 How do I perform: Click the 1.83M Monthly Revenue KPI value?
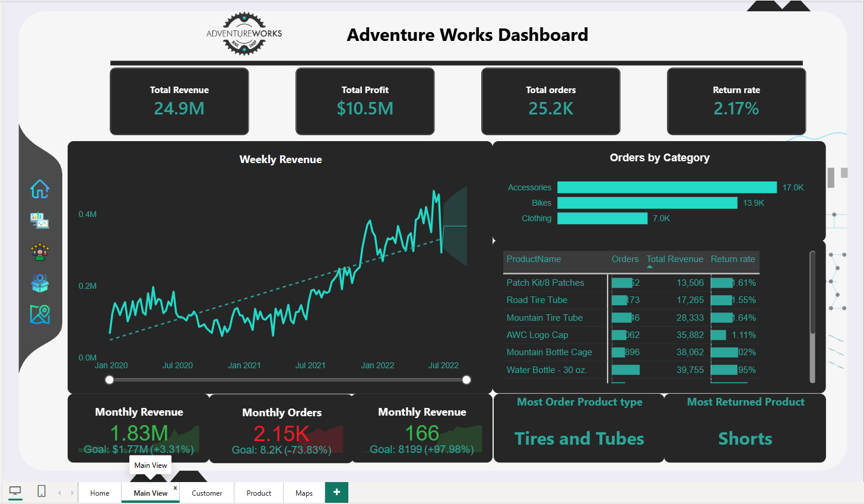click(139, 433)
